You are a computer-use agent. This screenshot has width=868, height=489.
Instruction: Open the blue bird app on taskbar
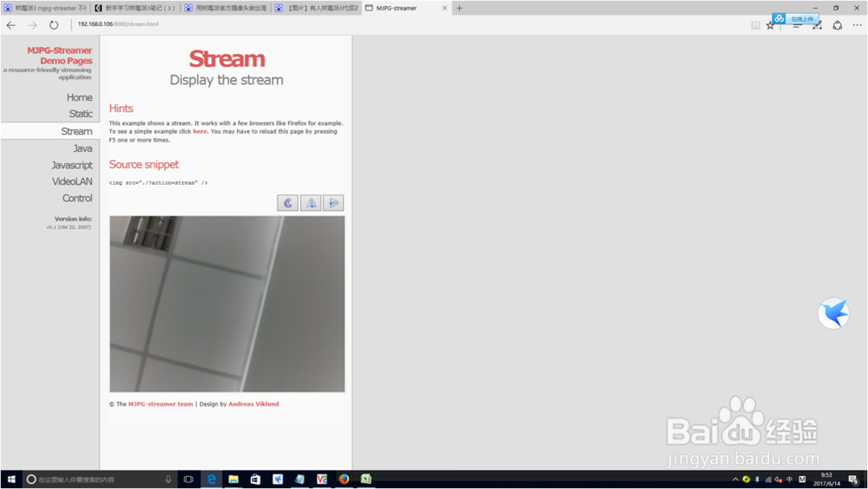pyautogui.click(x=278, y=479)
